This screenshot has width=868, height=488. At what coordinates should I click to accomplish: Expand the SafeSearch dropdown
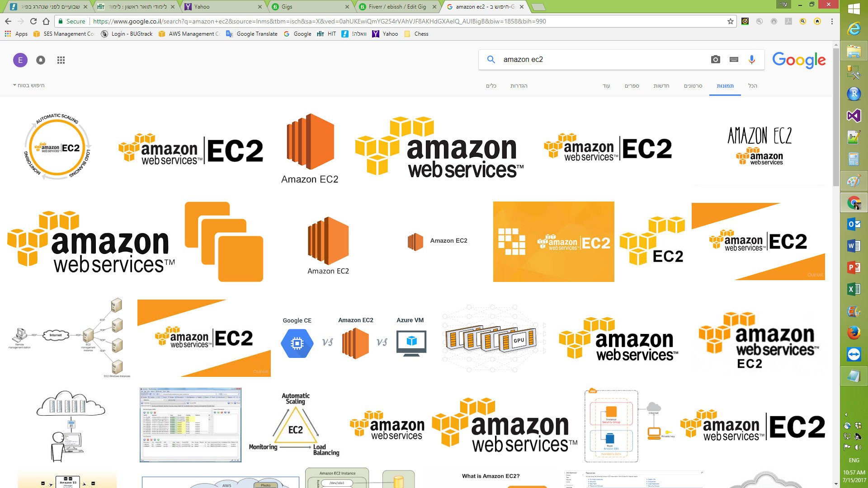pos(28,85)
